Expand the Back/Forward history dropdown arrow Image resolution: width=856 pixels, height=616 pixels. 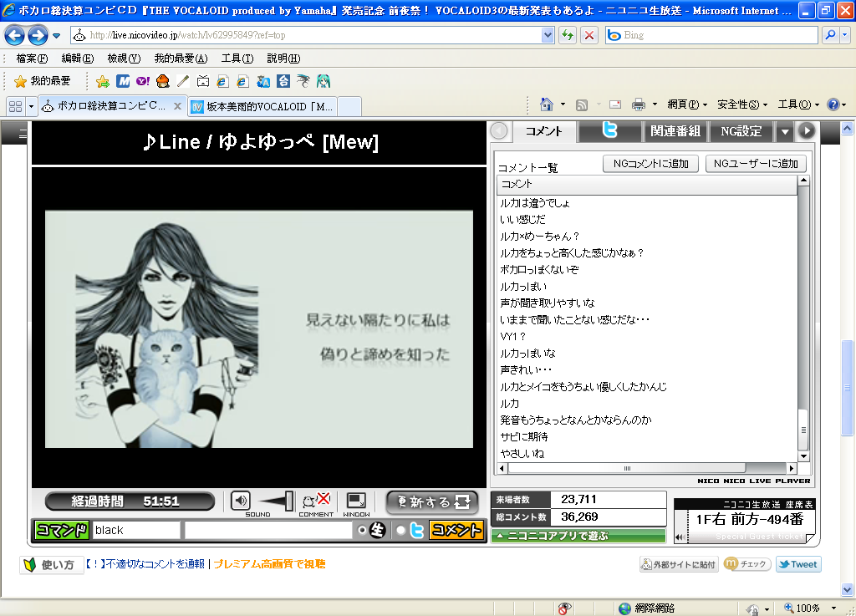point(56,36)
